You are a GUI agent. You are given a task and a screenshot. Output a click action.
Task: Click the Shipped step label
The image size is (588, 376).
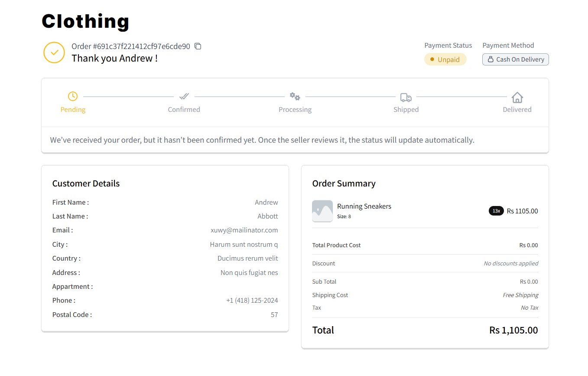tap(406, 110)
